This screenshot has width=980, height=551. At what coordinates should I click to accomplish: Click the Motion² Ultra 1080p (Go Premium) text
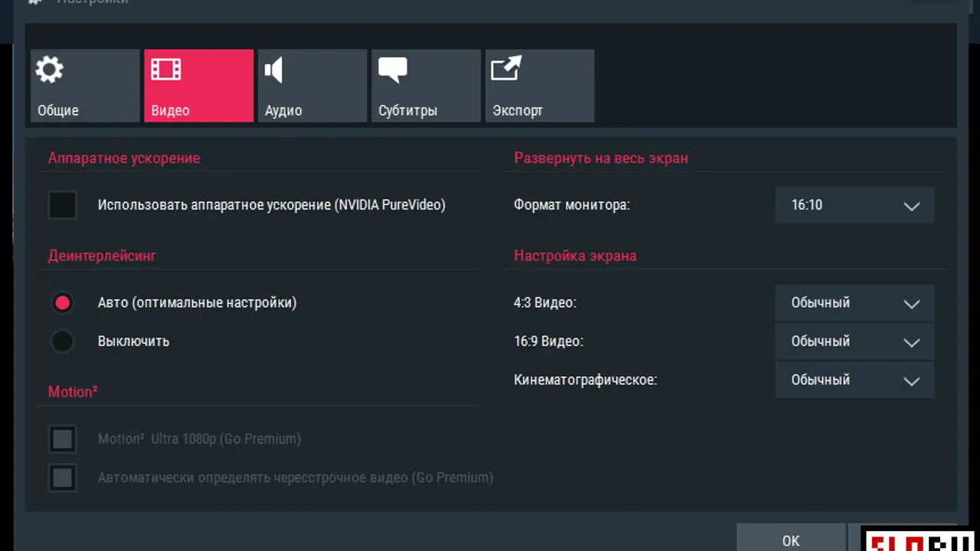tap(199, 439)
